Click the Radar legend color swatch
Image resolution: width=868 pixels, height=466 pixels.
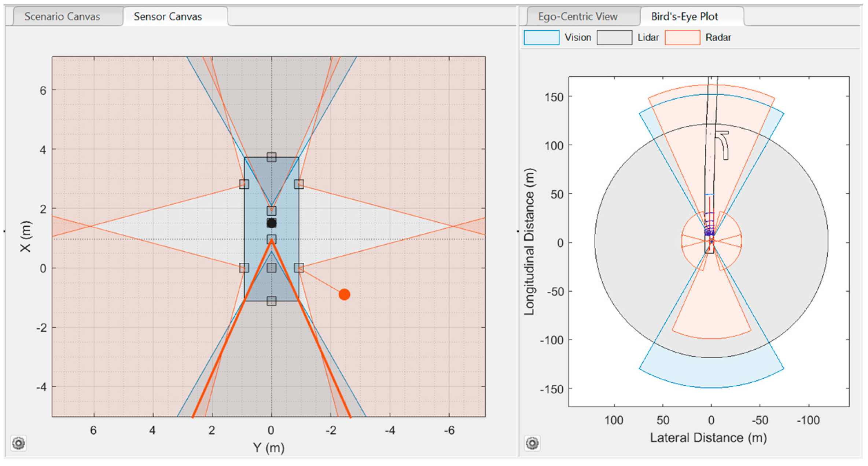[x=682, y=37]
